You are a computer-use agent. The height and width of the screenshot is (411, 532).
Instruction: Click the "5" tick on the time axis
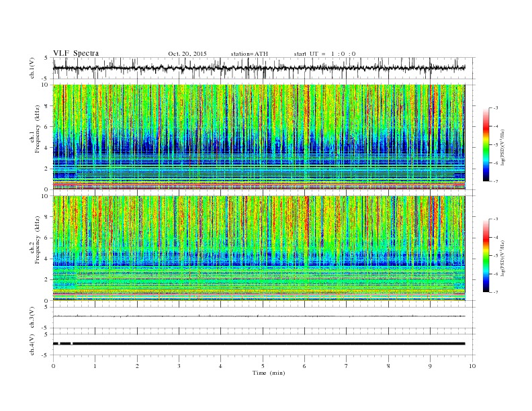263,366
